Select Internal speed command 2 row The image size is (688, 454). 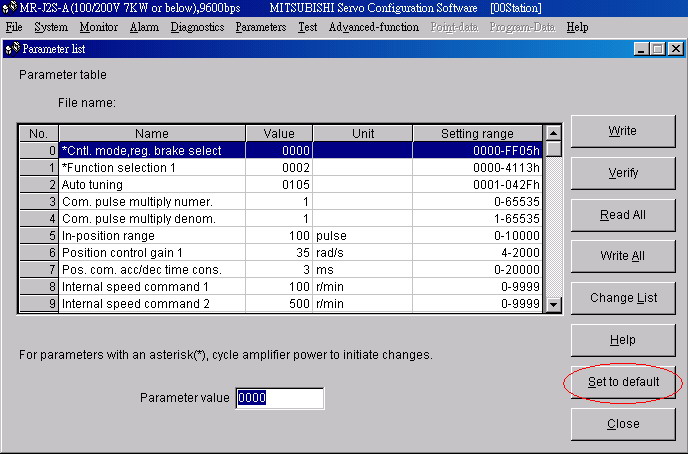[152, 304]
